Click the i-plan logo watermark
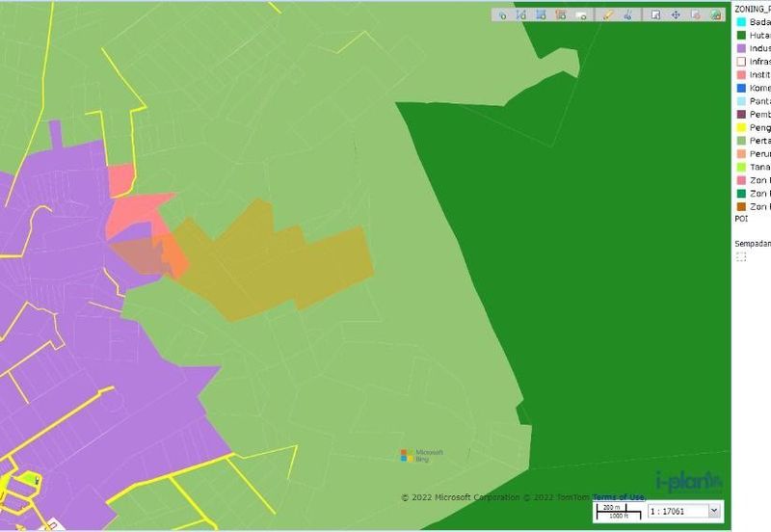Screen dimensions: 771x532 (x=688, y=480)
